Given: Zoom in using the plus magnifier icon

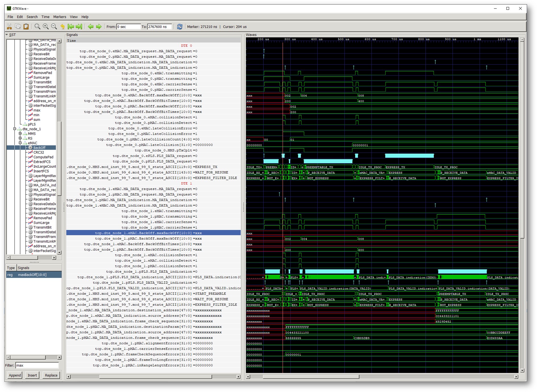Looking at the screenshot, I should coord(45,27).
